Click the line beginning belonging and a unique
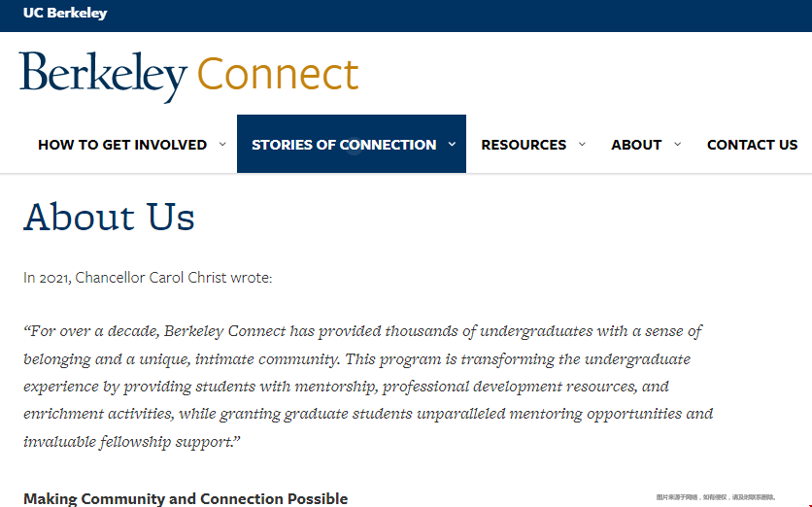This screenshot has width=812, height=507. point(356,359)
